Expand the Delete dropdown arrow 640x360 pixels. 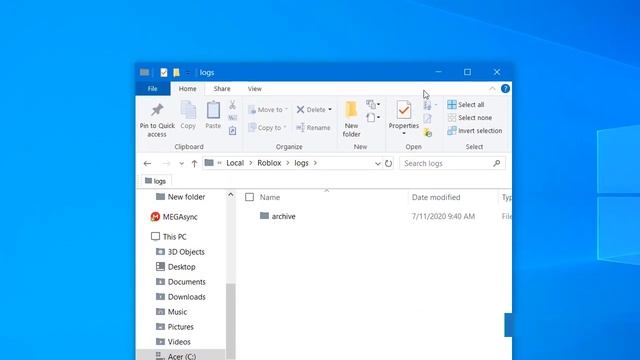pos(330,110)
